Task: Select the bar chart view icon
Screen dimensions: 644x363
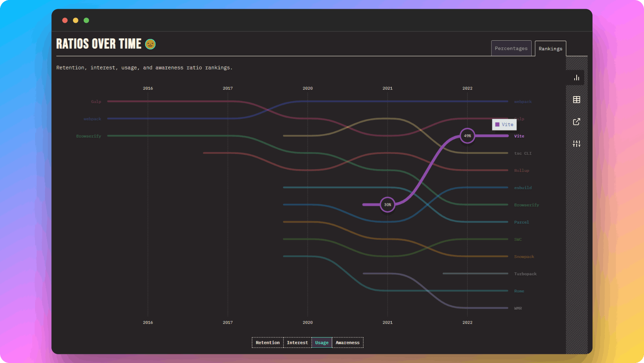Action: (x=576, y=77)
